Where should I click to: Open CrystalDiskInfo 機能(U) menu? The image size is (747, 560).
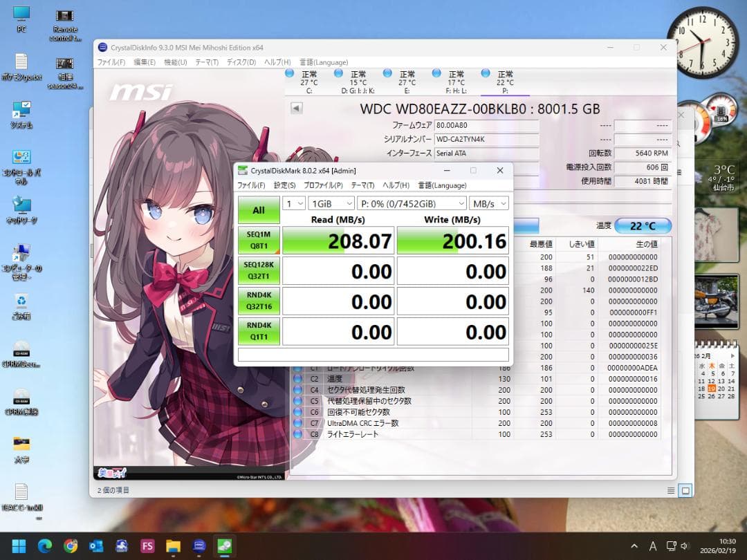click(175, 62)
